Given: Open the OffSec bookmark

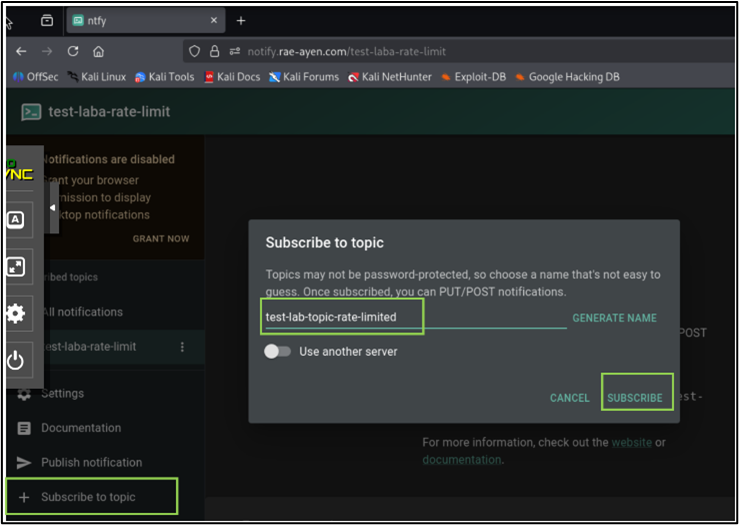Looking at the screenshot, I should point(36,77).
